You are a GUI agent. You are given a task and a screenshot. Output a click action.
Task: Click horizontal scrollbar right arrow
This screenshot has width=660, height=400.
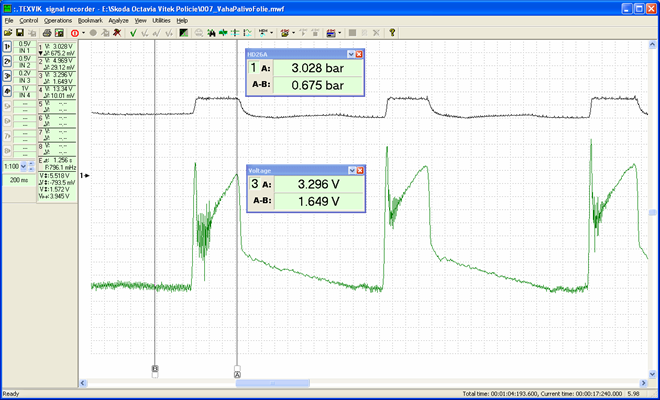coord(643,383)
